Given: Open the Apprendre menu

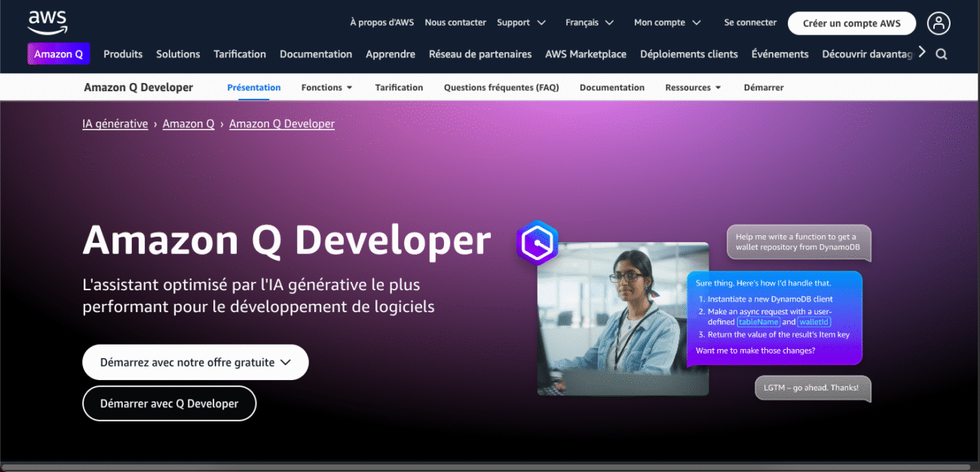Looking at the screenshot, I should tap(390, 54).
